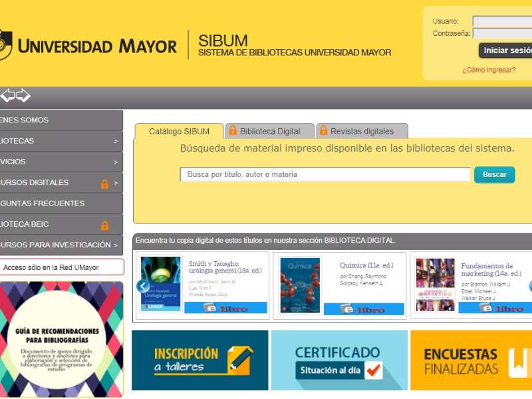This screenshot has height=399, width=532.
Task: Open the Inscripción a talleres banner
Action: click(200, 360)
